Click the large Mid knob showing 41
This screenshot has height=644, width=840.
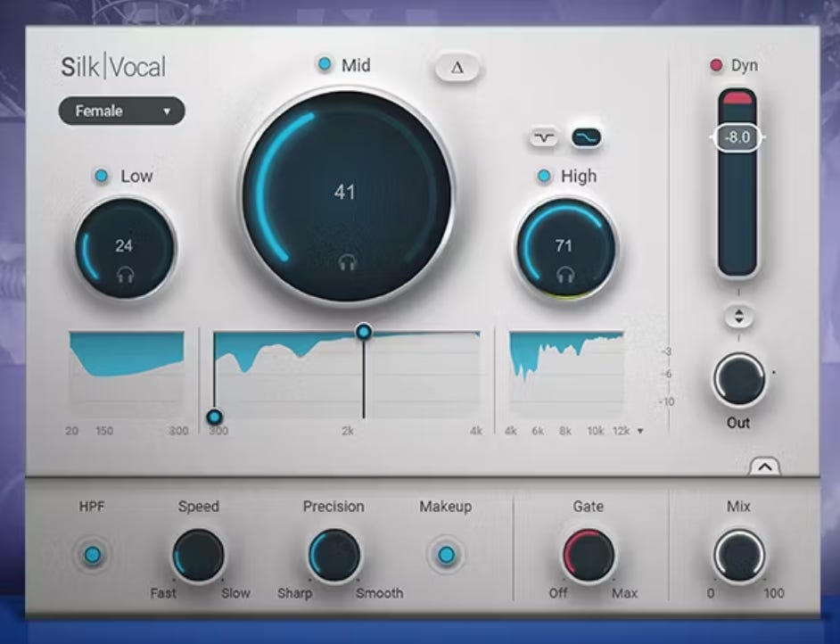point(347,196)
